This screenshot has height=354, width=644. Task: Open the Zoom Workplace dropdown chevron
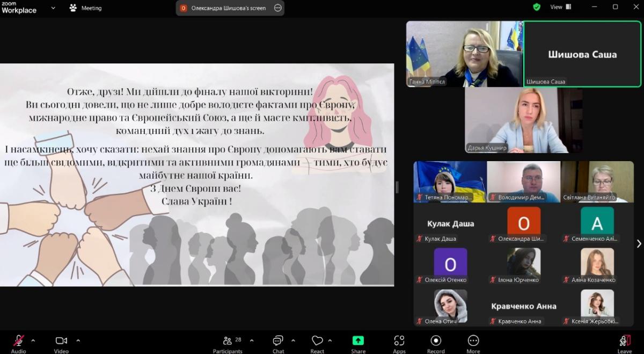tap(53, 8)
